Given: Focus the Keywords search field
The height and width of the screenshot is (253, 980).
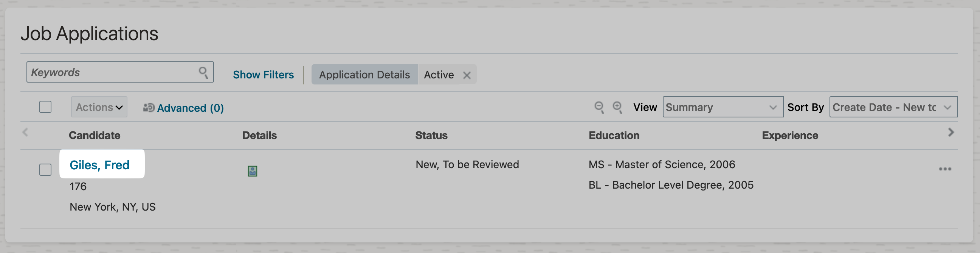Looking at the screenshot, I should coord(120,72).
